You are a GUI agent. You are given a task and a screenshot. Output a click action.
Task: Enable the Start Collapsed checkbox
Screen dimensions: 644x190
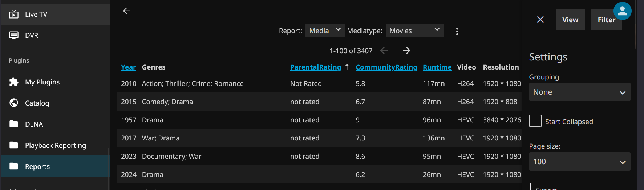pos(535,121)
